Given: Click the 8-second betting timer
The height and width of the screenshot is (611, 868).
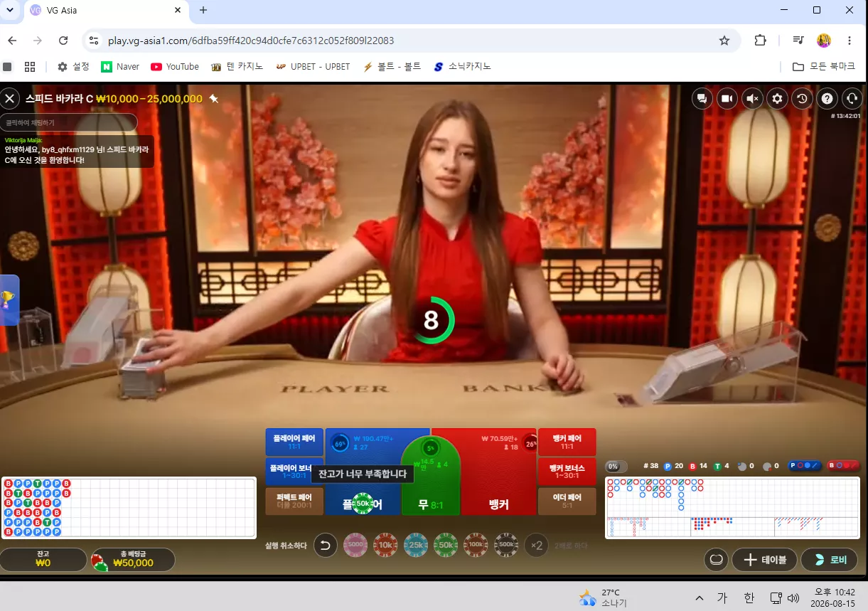Looking at the screenshot, I should click(432, 321).
